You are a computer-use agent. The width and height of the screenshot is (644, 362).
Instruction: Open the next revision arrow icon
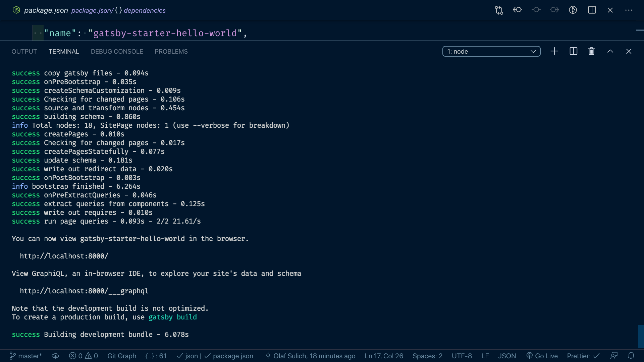click(554, 10)
